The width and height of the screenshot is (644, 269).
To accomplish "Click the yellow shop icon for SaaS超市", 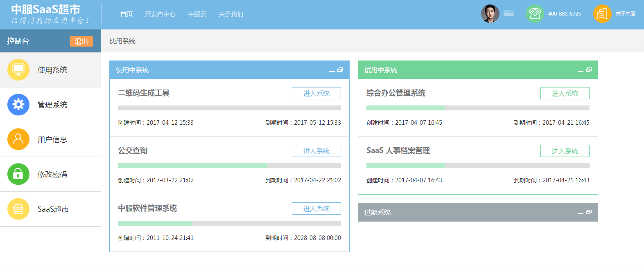I will [18, 209].
